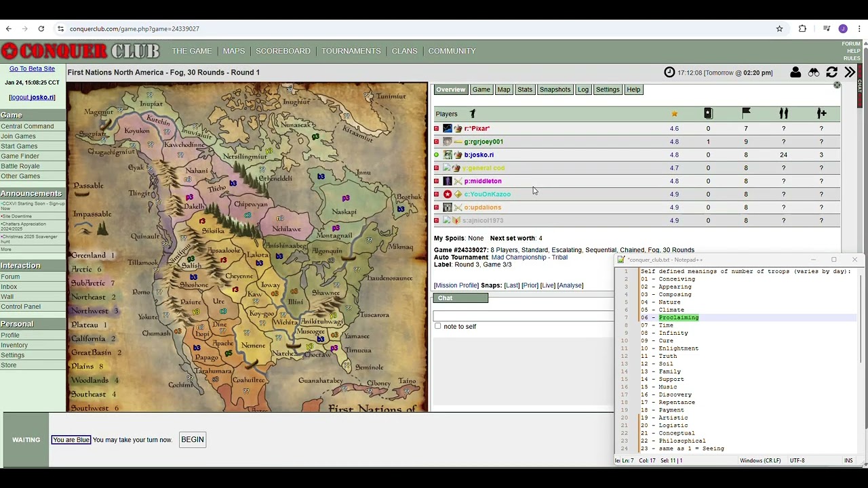Click the gold star rating column icon
Image resolution: width=868 pixels, height=488 pixels.
tap(674, 114)
